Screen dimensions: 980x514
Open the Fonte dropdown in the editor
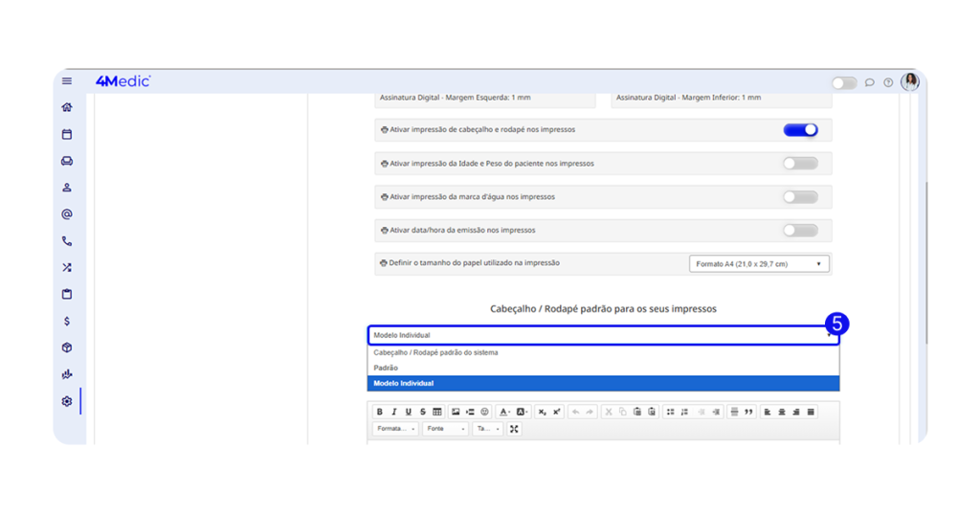point(446,429)
